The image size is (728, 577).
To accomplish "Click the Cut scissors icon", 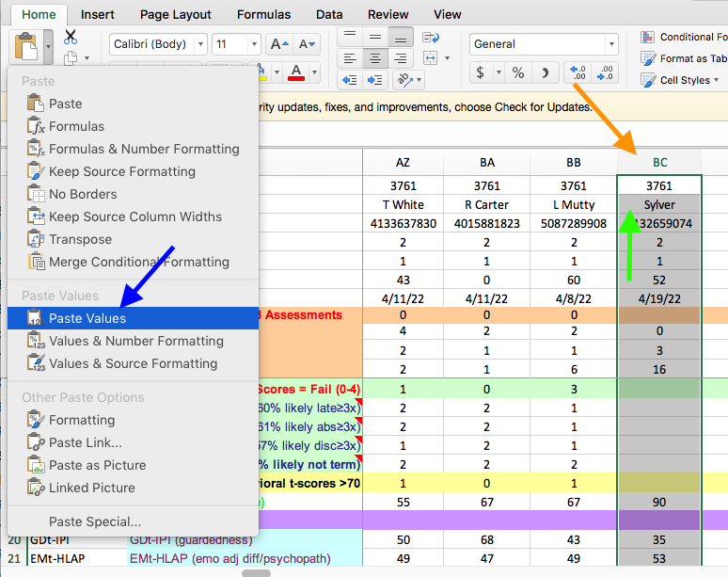I will coord(71,38).
